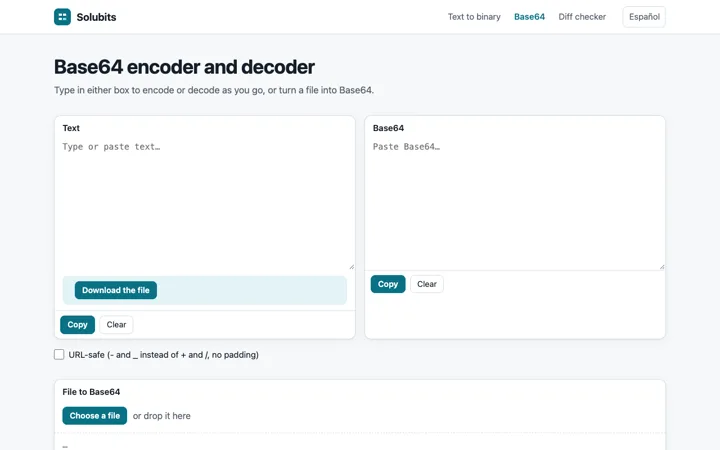Clear the Base64 box
Viewport: 720px width, 450px height.
coord(427,284)
